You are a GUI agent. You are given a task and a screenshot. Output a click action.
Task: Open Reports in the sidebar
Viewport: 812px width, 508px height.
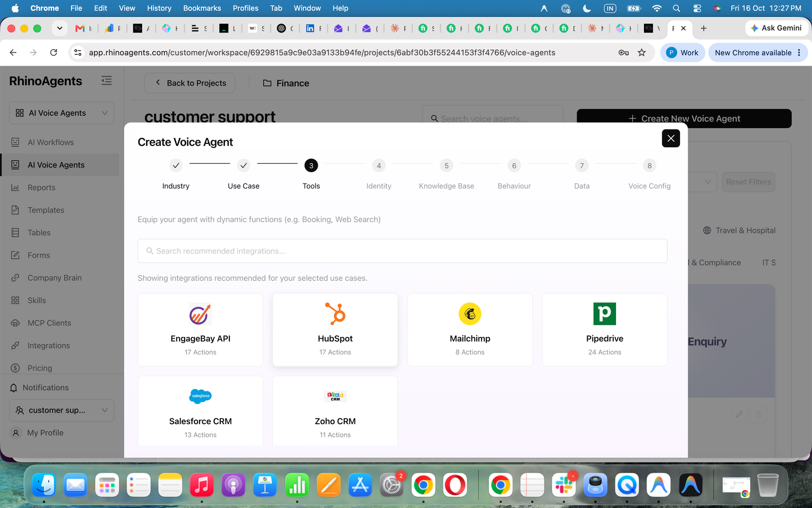click(41, 187)
